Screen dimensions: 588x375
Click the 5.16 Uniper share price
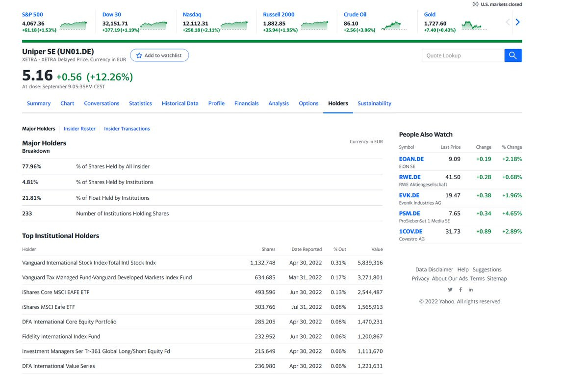click(x=37, y=76)
